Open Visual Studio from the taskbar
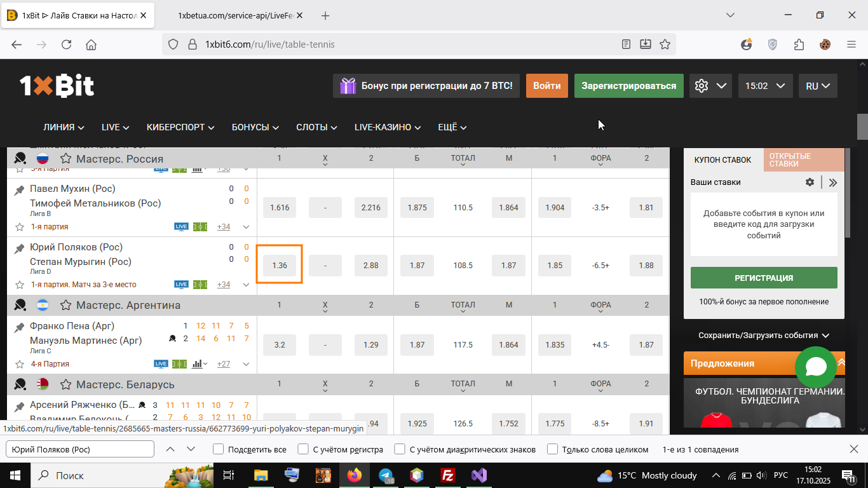The image size is (868, 488). tap(479, 475)
